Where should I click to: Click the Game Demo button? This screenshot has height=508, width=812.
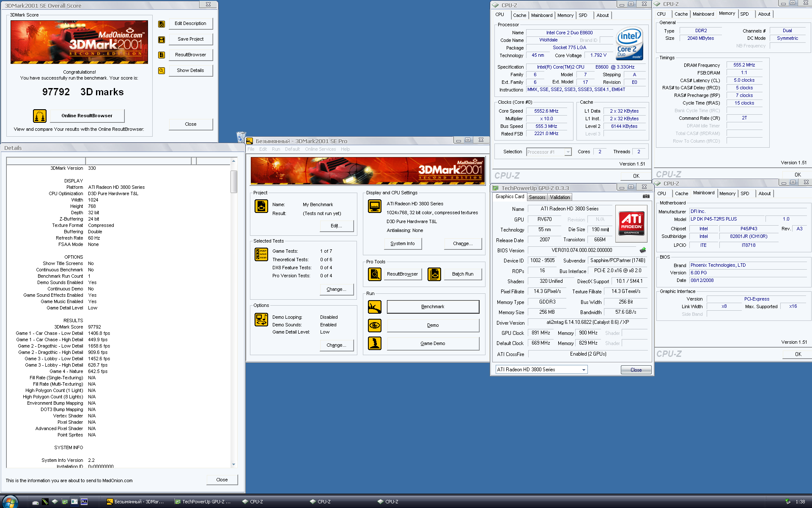coord(433,343)
